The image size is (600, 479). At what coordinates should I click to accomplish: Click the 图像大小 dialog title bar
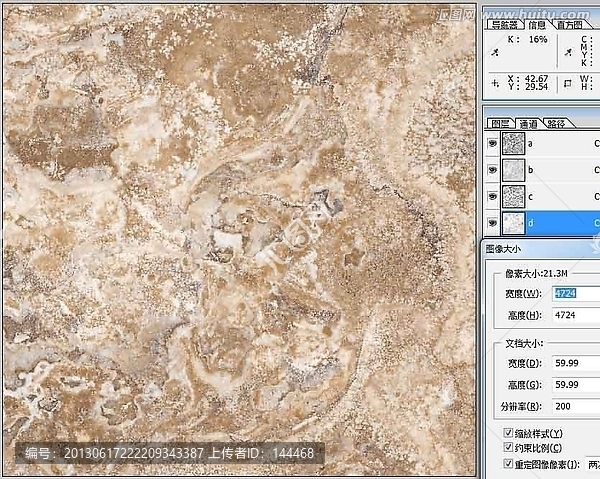pos(540,249)
